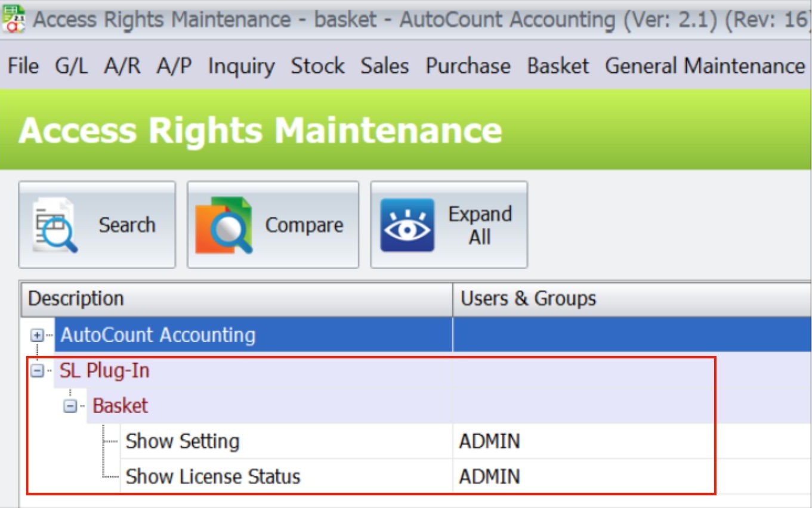The height and width of the screenshot is (508, 812).
Task: Click the Compare magnifier icon
Action: point(224,225)
